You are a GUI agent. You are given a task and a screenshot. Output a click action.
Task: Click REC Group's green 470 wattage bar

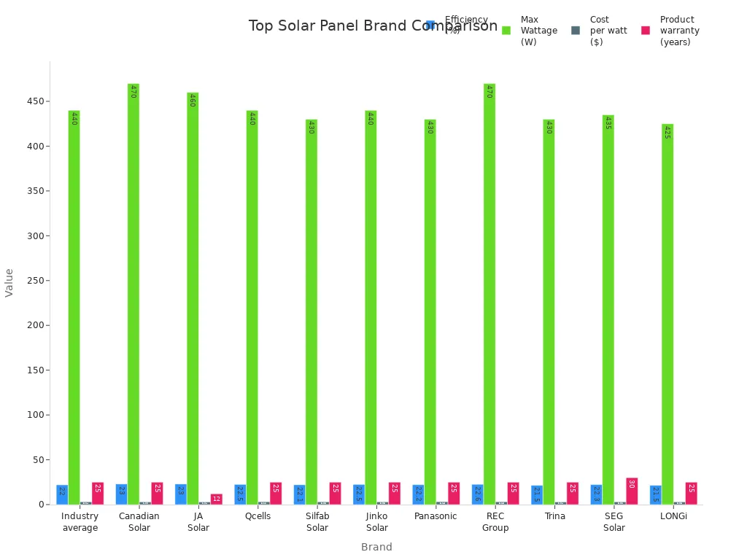[x=489, y=292]
